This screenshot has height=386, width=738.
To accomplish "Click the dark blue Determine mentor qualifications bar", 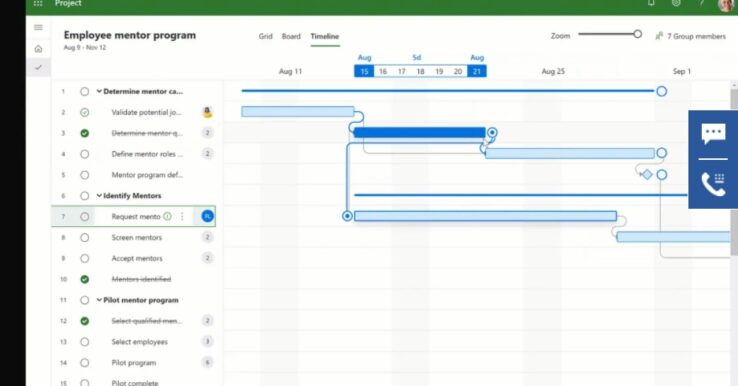I will [x=419, y=133].
